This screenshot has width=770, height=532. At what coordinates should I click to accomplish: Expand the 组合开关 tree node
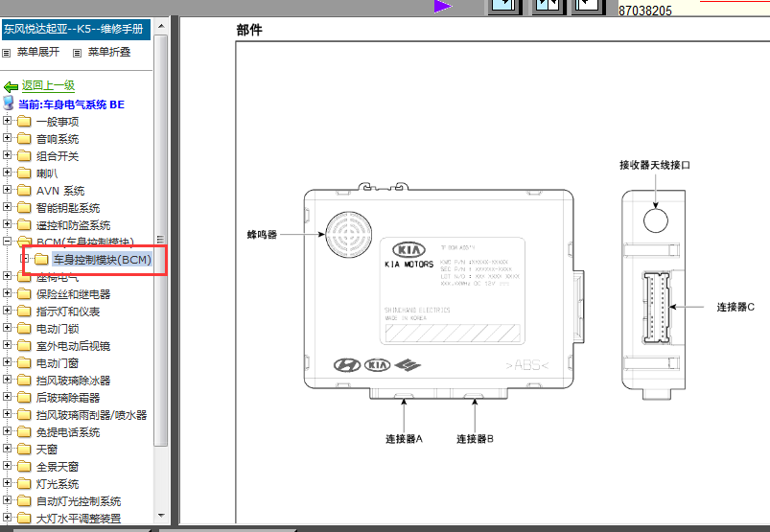coord(7,155)
